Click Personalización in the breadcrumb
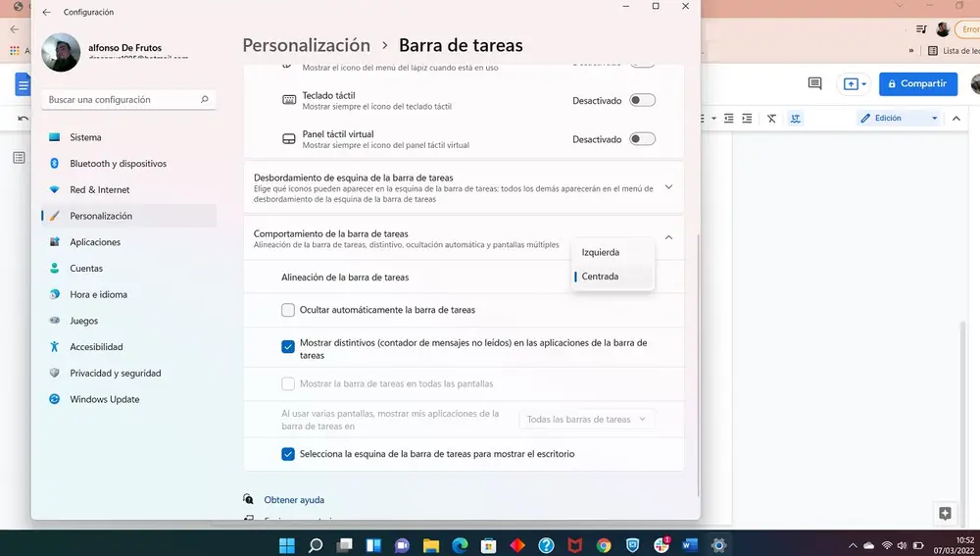 click(306, 45)
